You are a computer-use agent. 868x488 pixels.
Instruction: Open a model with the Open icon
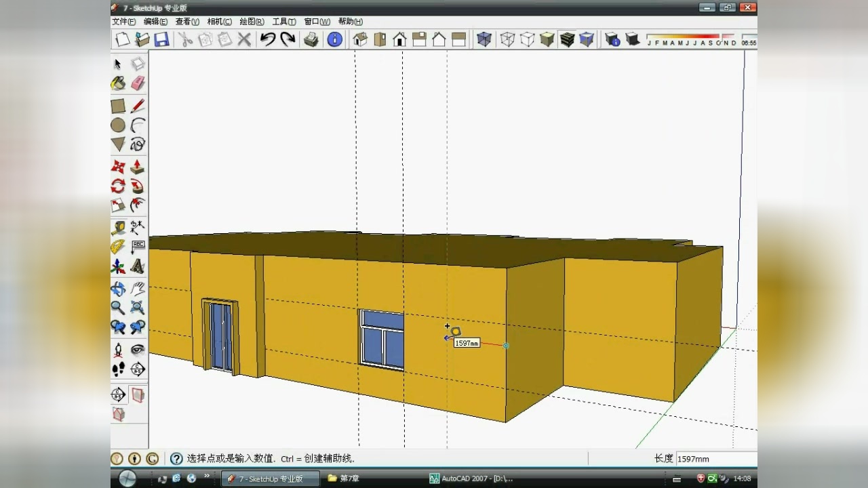[142, 39]
